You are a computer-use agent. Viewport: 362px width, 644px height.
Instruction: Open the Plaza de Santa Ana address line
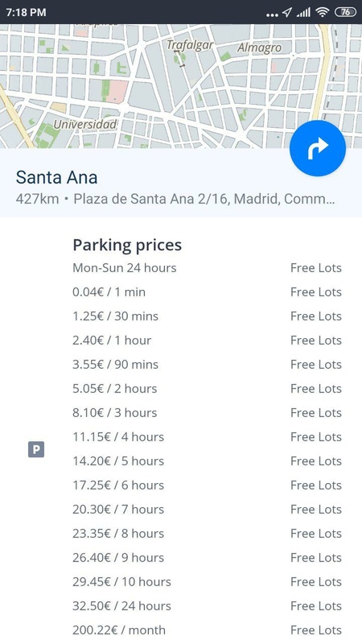(175, 199)
